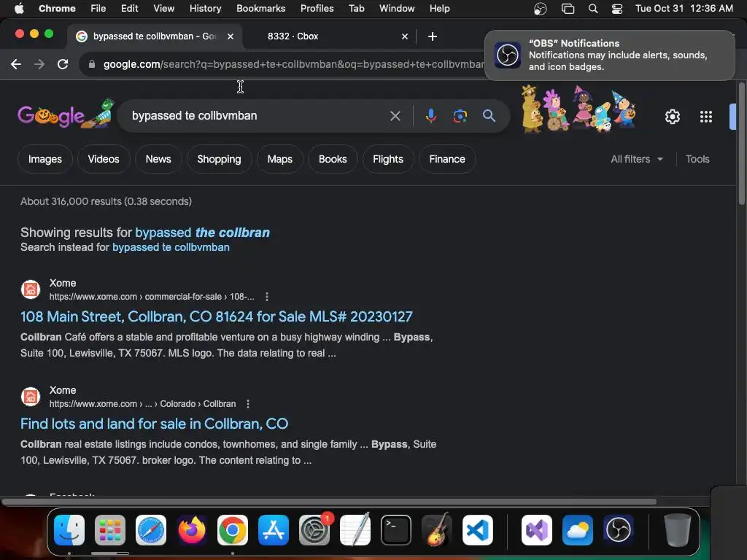The height and width of the screenshot is (560, 747).
Task: Open Google Lens image search
Action: (x=460, y=116)
